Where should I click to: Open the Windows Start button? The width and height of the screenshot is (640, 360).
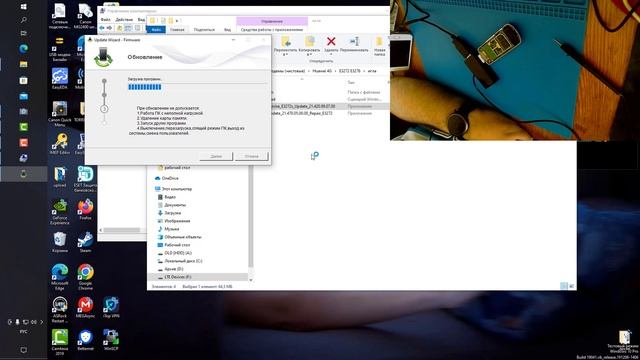(x=24, y=7)
